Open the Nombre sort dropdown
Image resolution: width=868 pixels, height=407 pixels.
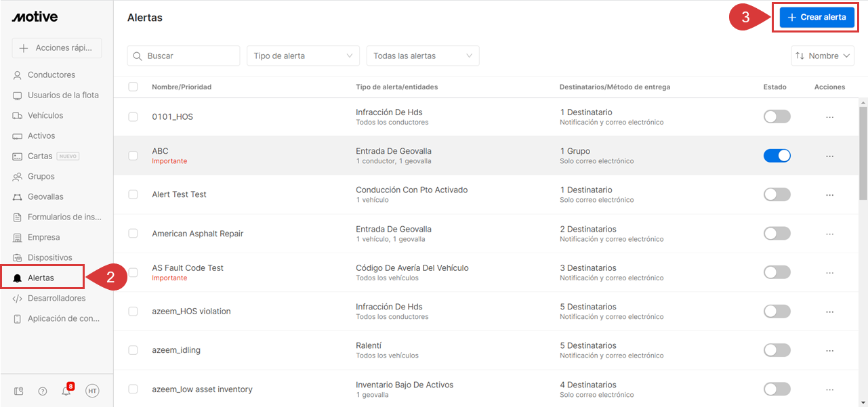click(823, 56)
